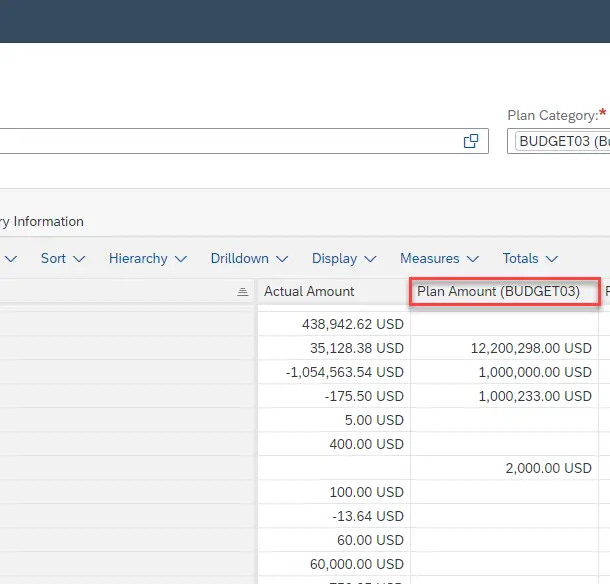Select the -1,054,563.54 USD cell
The height and width of the screenshot is (584, 610).
tap(334, 372)
